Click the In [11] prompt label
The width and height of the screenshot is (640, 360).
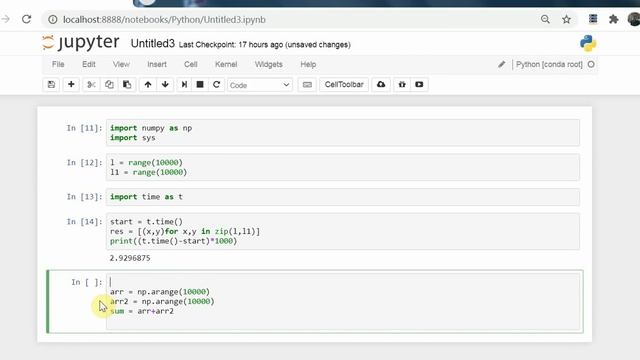84,128
